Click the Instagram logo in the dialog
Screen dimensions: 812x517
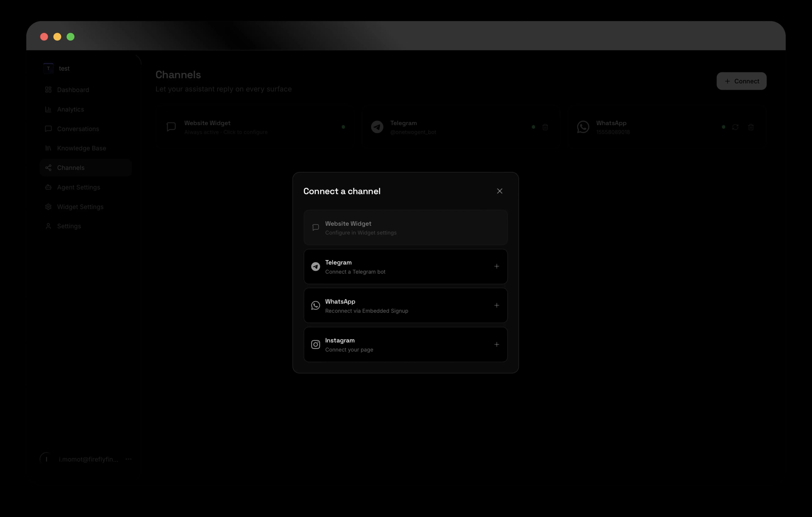[x=315, y=344]
